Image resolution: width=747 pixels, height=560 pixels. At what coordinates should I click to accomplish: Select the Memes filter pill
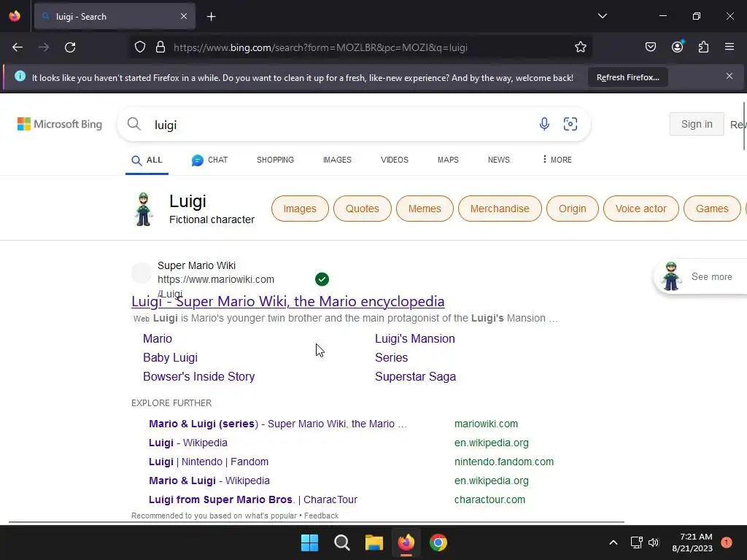425,209
